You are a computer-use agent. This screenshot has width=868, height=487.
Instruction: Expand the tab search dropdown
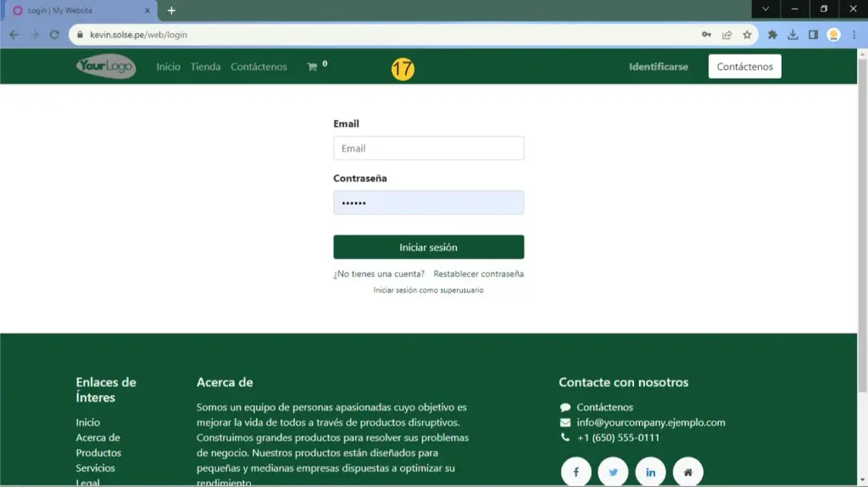tap(765, 9)
